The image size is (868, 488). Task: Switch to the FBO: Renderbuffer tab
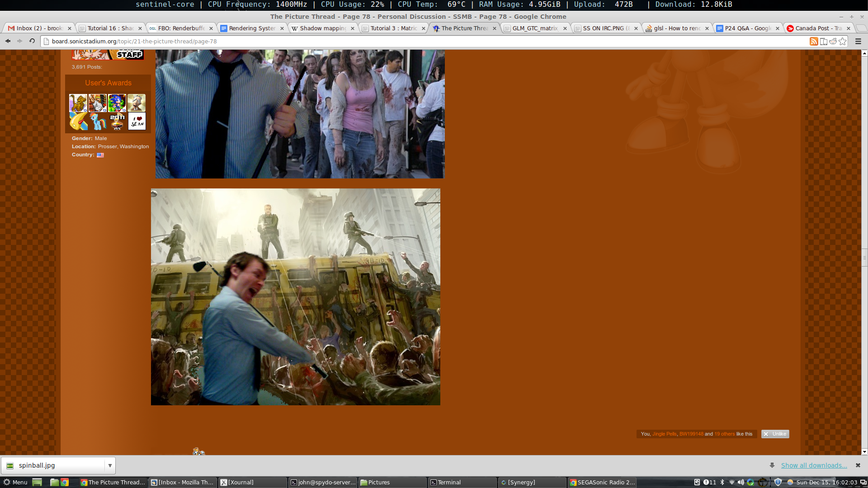(181, 28)
